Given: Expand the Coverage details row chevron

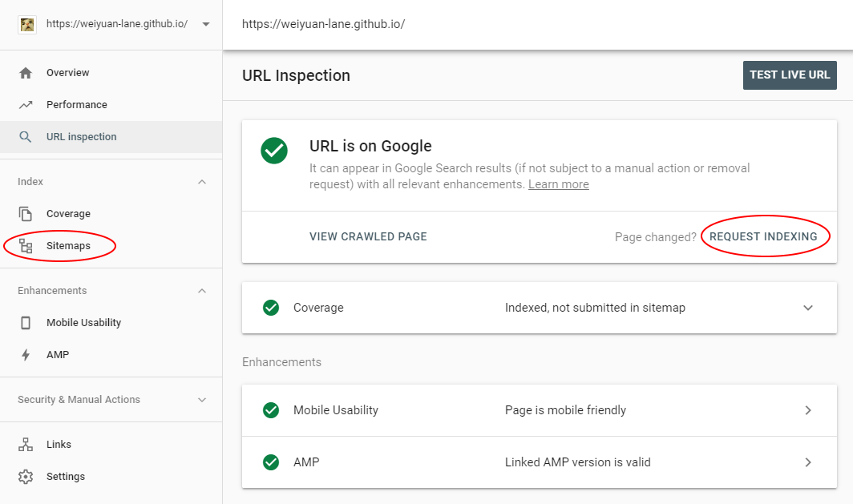Looking at the screenshot, I should pyautogui.click(x=808, y=308).
